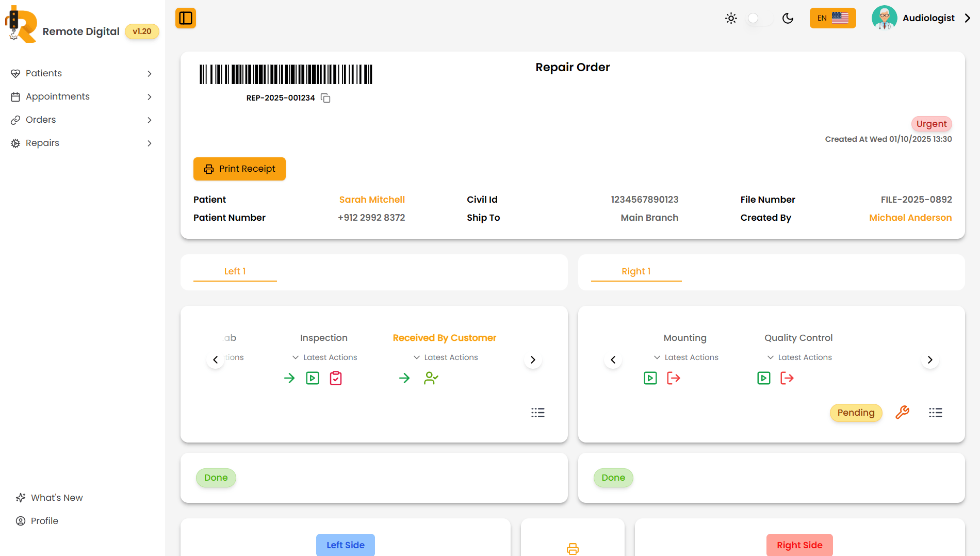Select the Left 1 tab
The image size is (980, 556).
pos(235,271)
